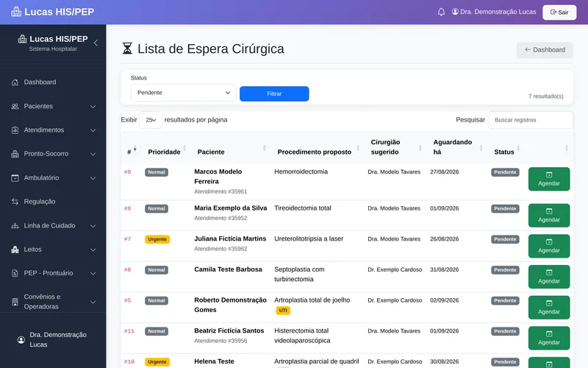Expand the Linha de Cuidado chevron
588x368 pixels.
[93, 226]
